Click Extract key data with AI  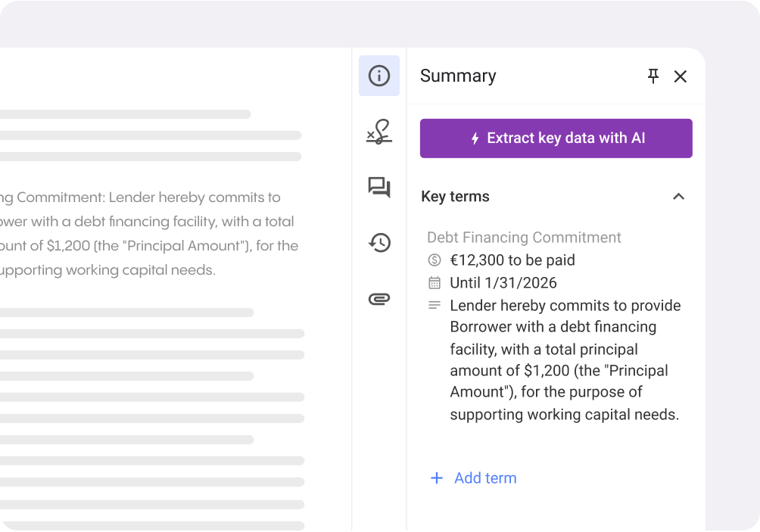pos(556,138)
